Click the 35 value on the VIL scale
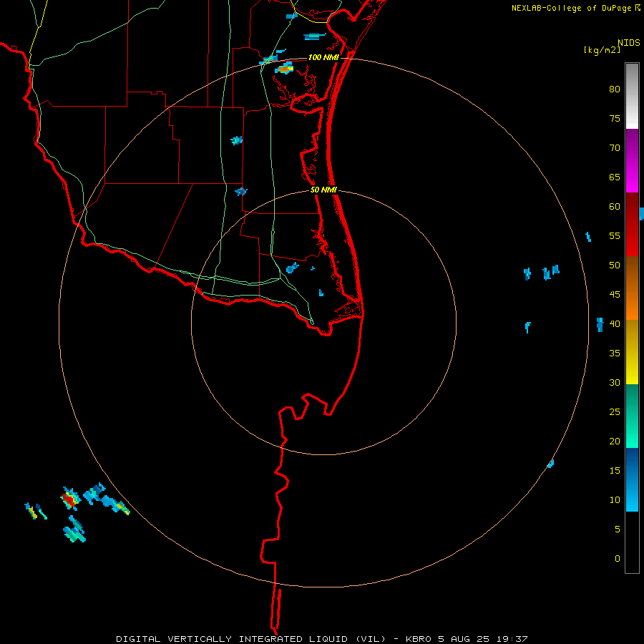This screenshot has height=644, width=644. 615,353
